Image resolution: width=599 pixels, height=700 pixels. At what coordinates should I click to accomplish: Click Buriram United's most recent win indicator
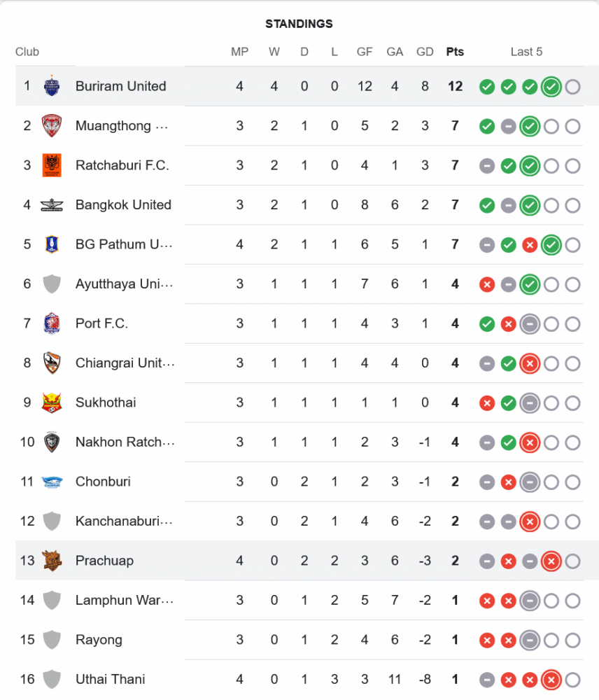(x=551, y=87)
